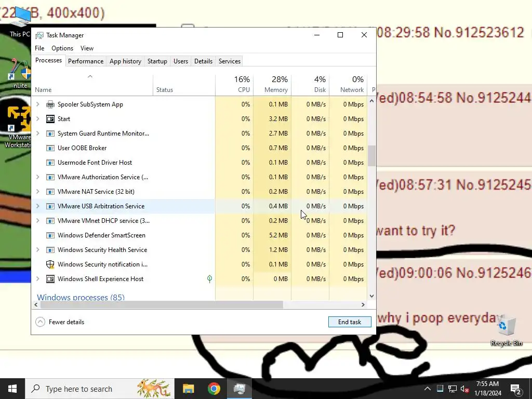Sort processes by Network column
Screen dimensions: 532x399
point(348,84)
